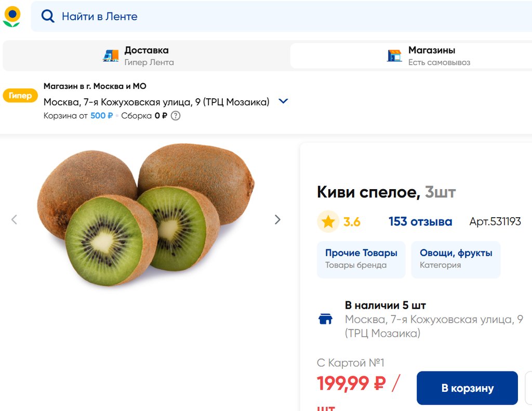Switch to the Магазины tab
The width and height of the screenshot is (532, 411).
click(x=431, y=56)
